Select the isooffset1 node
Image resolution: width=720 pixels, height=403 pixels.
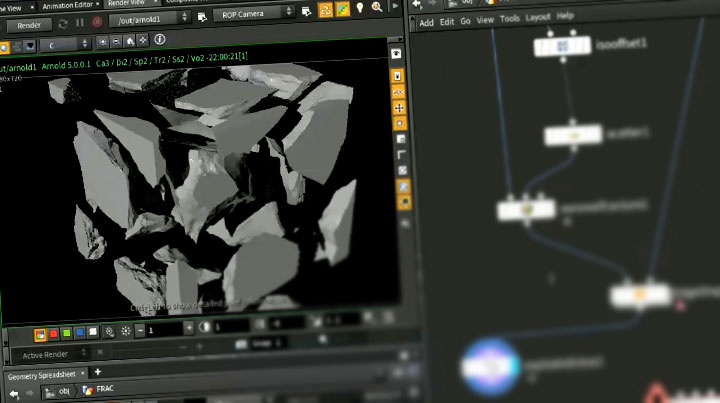point(562,46)
